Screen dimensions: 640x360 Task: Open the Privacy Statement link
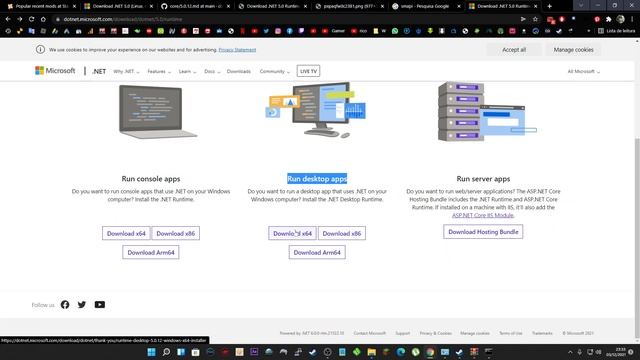point(237,50)
